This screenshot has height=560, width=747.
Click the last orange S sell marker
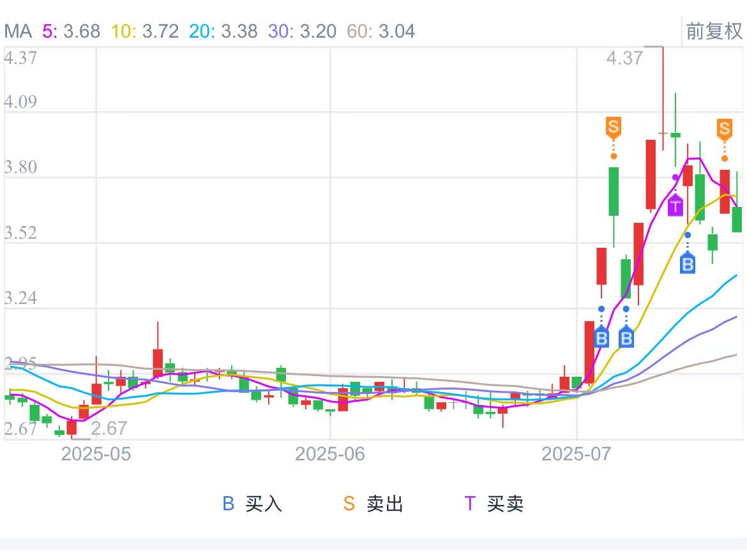pos(725,129)
